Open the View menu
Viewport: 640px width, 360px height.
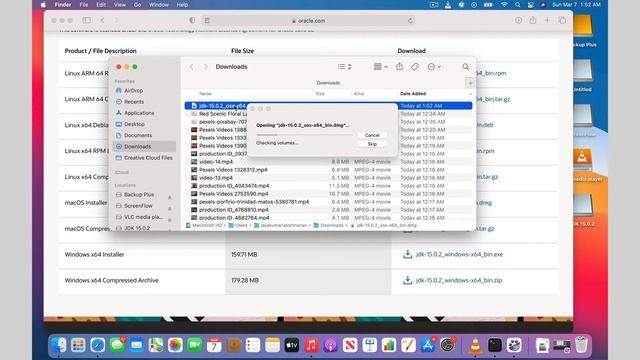[x=120, y=5]
